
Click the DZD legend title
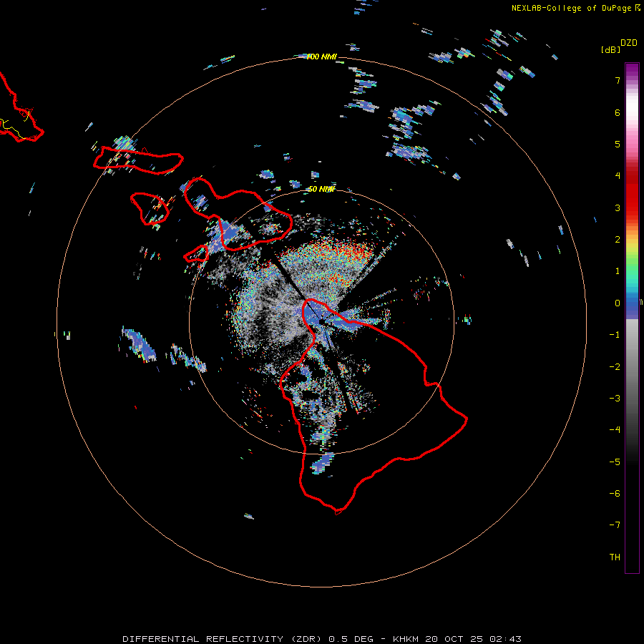[x=629, y=43]
